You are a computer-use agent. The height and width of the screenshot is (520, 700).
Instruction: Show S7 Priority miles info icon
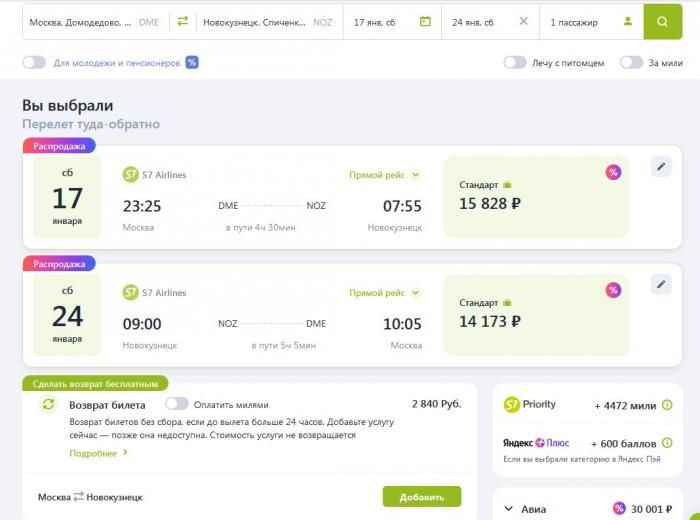[667, 405]
